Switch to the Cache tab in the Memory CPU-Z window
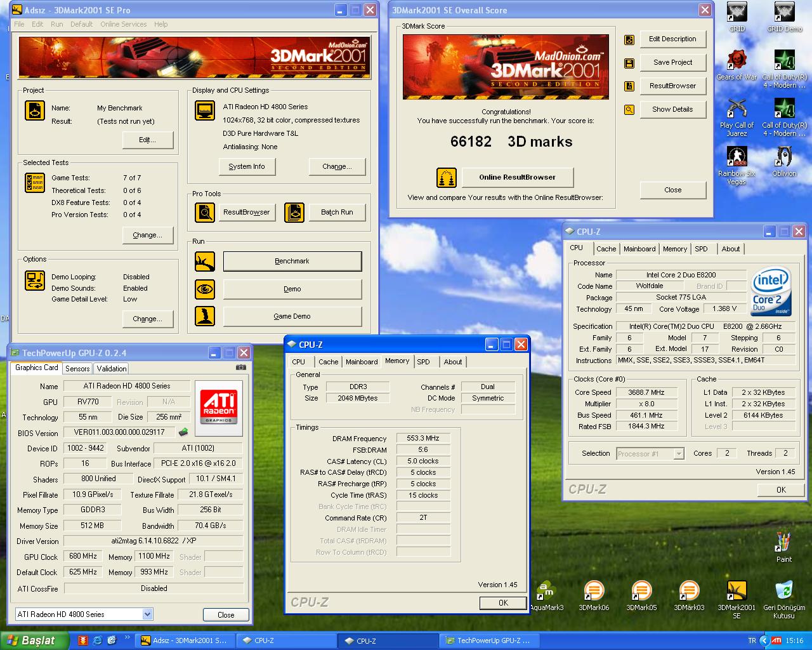Image resolution: width=812 pixels, height=650 pixels. 328,362
